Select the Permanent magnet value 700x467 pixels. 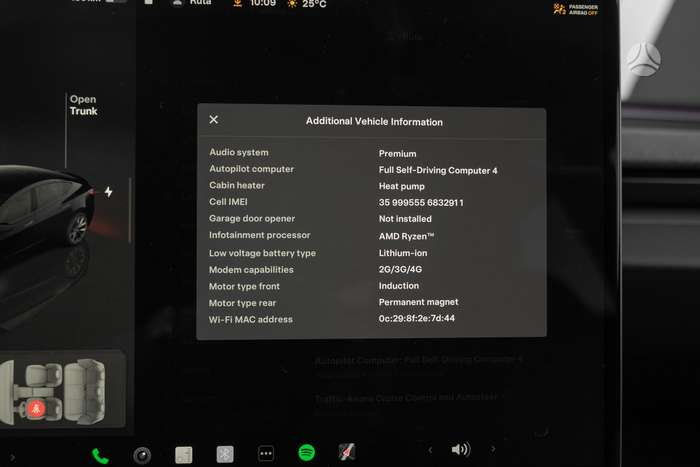click(x=418, y=302)
